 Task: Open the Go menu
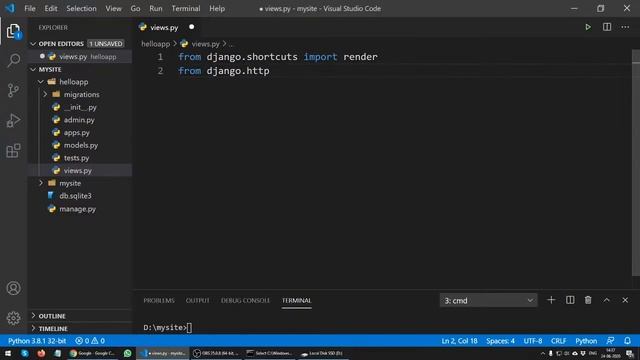135,9
